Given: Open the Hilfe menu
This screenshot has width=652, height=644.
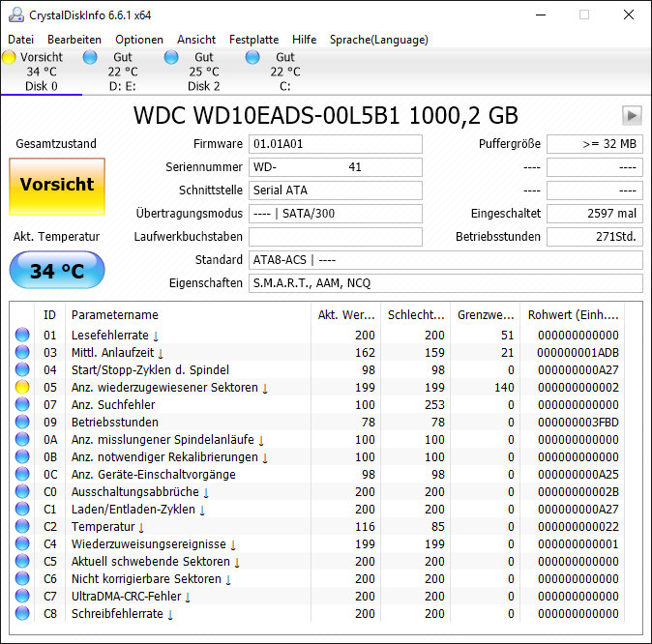Looking at the screenshot, I should [305, 40].
